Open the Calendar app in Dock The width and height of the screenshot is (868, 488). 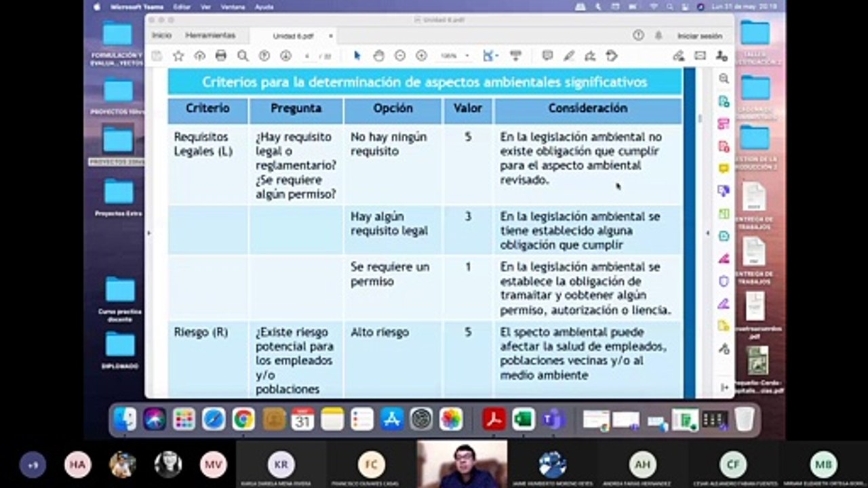[x=302, y=420]
